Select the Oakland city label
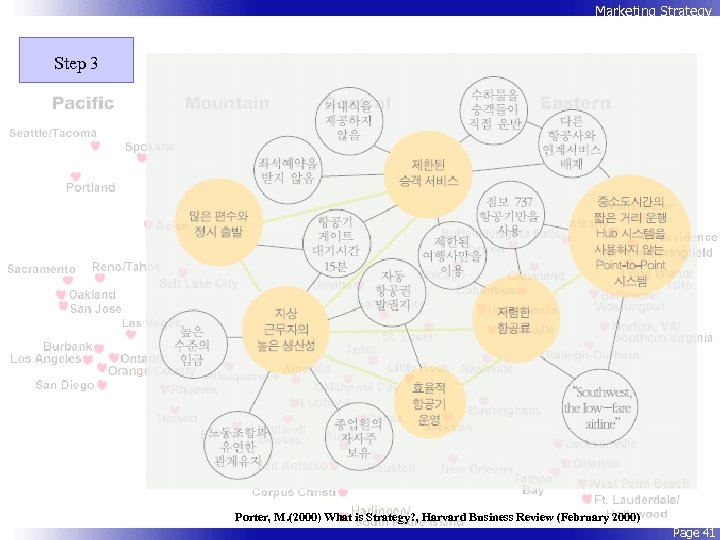Screen dimensions: 720x540 click(92, 295)
